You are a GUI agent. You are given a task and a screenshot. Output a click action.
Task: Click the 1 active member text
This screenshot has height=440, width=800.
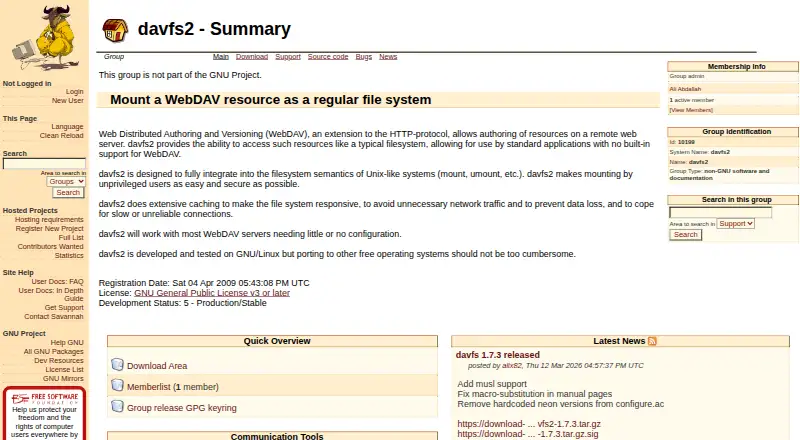691,100
